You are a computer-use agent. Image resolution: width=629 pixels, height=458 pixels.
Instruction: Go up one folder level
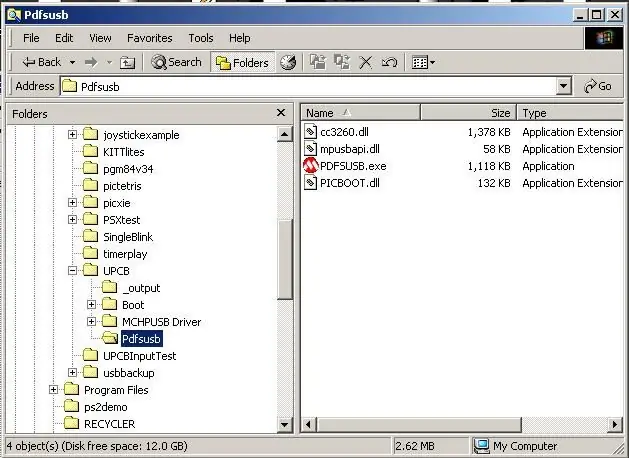[128, 63]
